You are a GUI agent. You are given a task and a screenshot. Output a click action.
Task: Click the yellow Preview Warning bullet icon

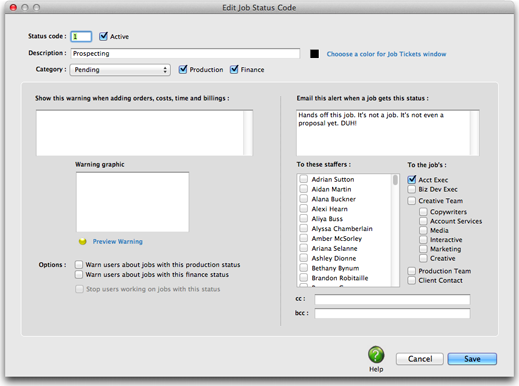click(82, 241)
